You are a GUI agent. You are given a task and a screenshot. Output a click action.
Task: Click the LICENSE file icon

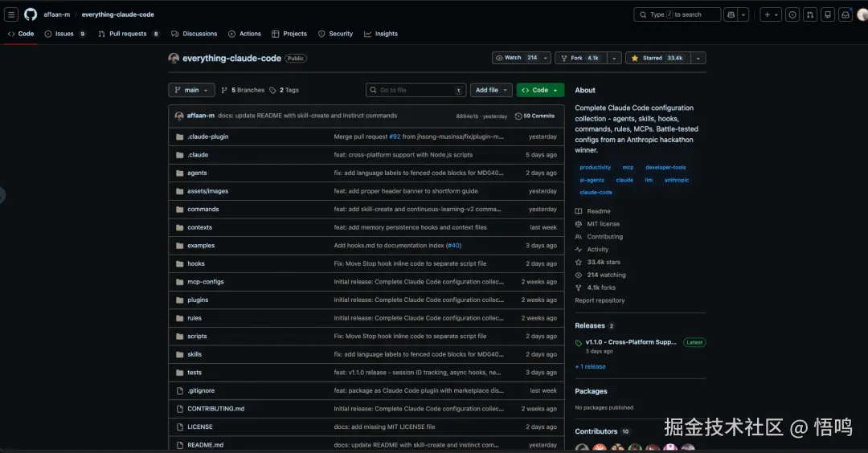179,427
